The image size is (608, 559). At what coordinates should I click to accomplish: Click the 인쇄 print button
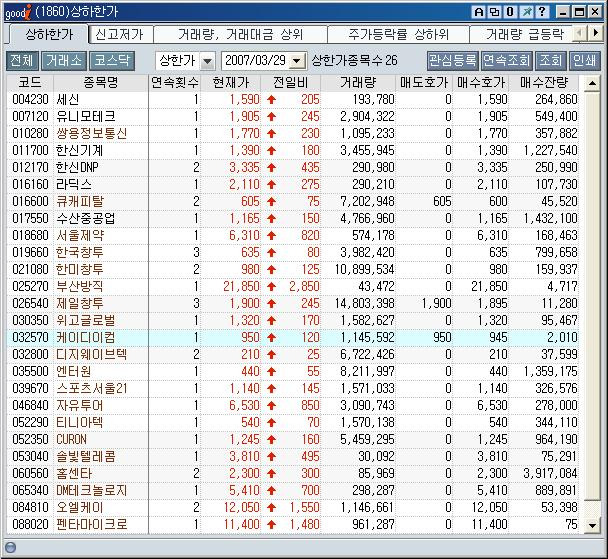coord(585,60)
